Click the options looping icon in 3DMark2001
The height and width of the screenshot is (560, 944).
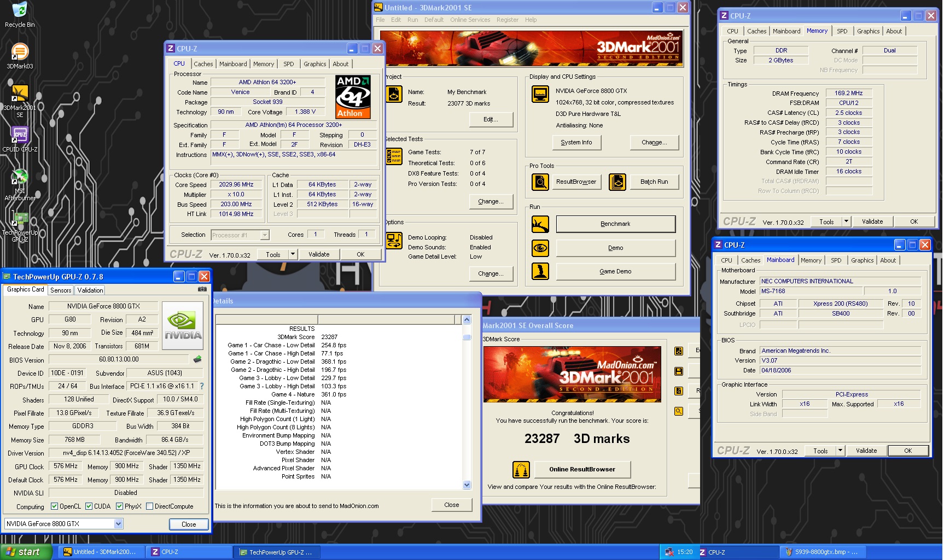click(x=394, y=241)
